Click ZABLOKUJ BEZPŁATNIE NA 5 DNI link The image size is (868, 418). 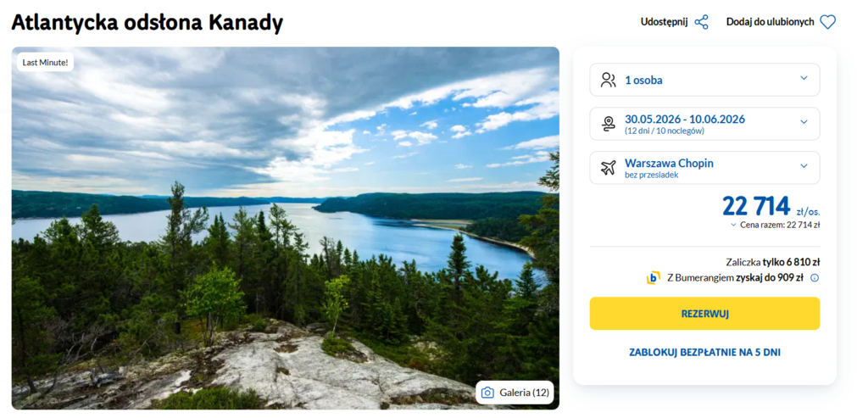pyautogui.click(x=704, y=352)
